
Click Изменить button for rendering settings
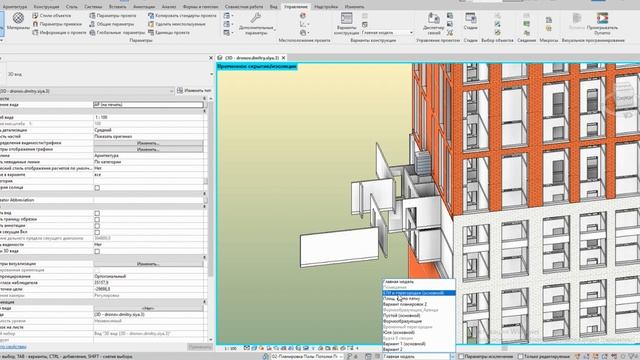click(148, 264)
